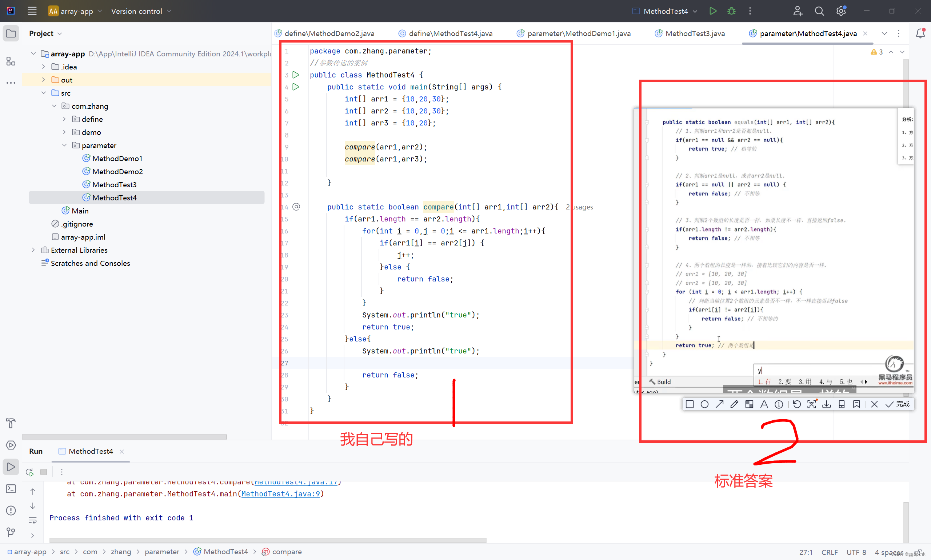Select the ellipse annotation tool
The width and height of the screenshot is (931, 560).
click(x=704, y=404)
